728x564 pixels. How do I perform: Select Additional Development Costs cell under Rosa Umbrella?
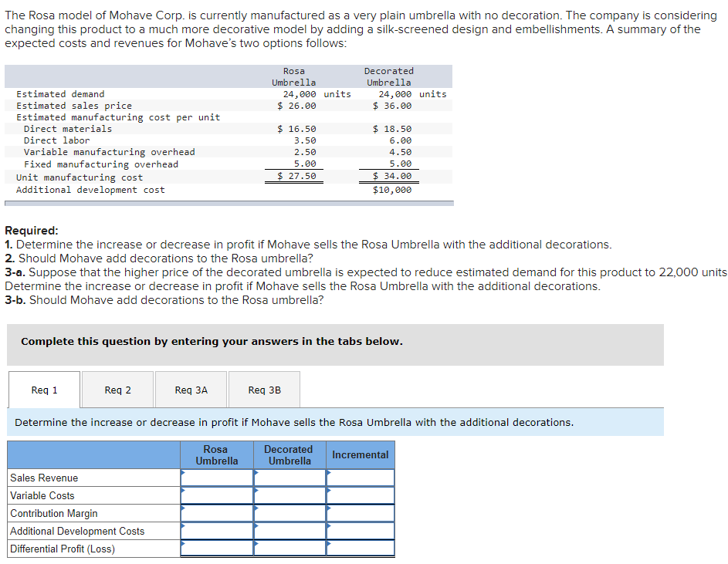click(x=217, y=531)
